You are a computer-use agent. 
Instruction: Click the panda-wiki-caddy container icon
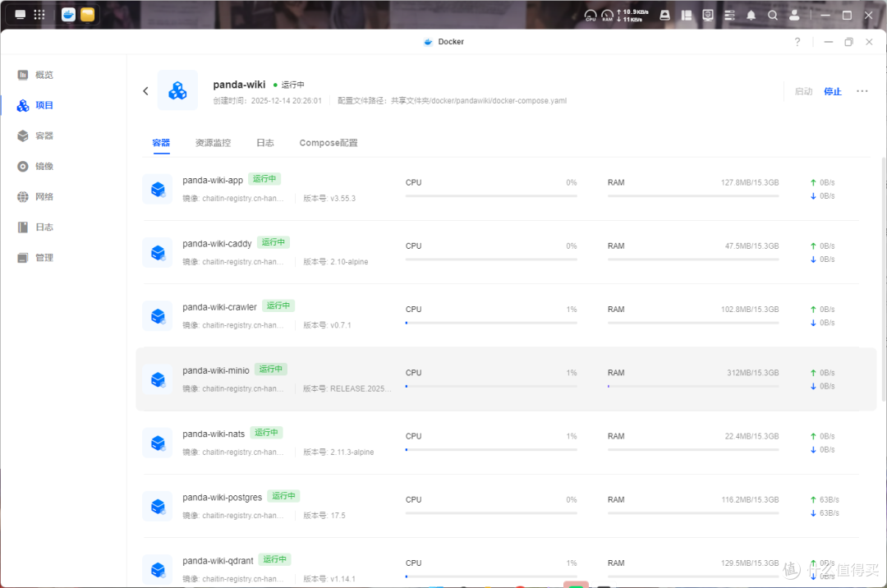click(158, 252)
